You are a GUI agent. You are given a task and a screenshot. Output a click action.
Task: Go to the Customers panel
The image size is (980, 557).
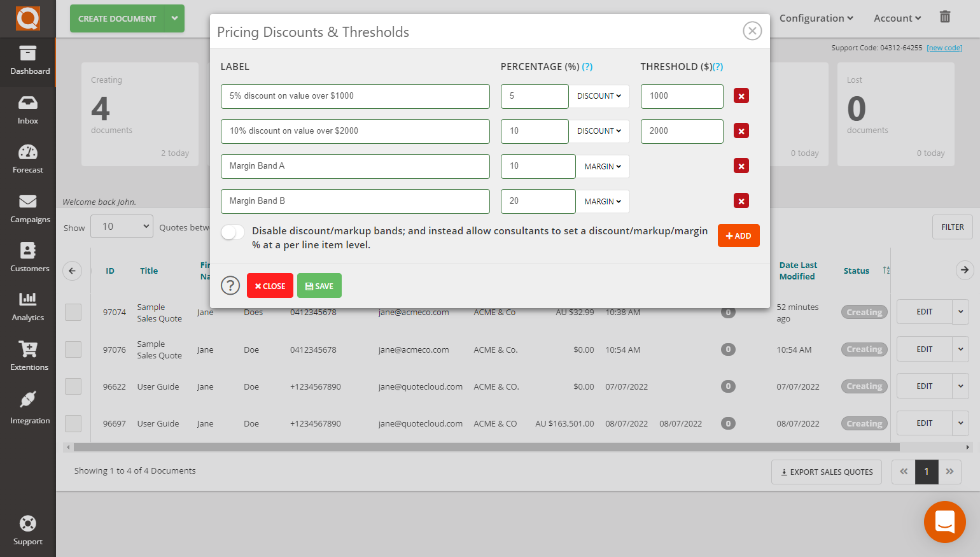click(x=27, y=258)
